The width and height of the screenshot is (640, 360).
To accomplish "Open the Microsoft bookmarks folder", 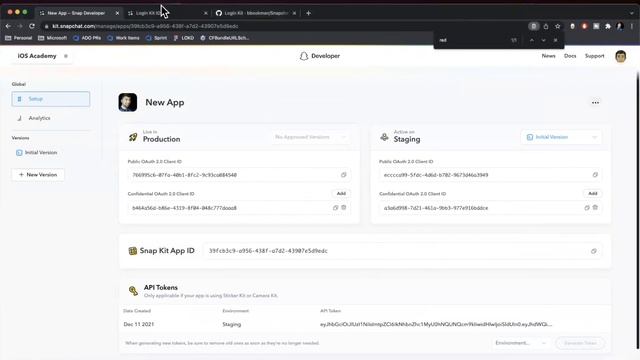I will pyautogui.click(x=52, y=38).
